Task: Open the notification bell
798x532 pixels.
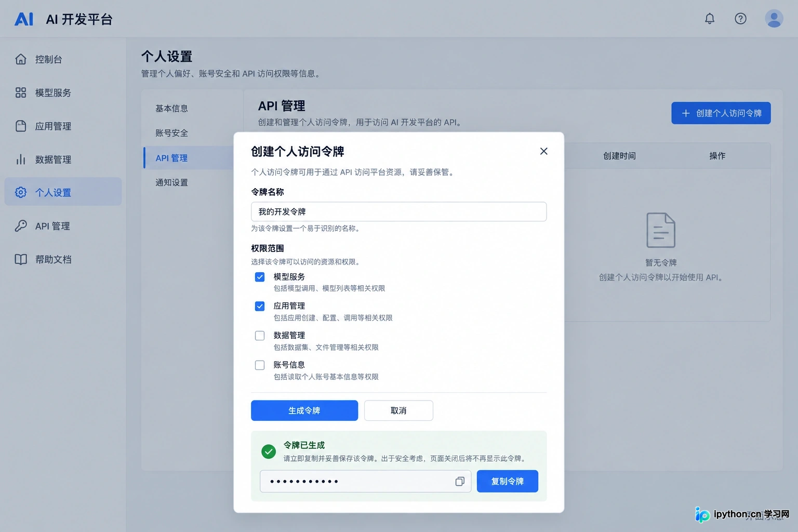Action: coord(709,19)
